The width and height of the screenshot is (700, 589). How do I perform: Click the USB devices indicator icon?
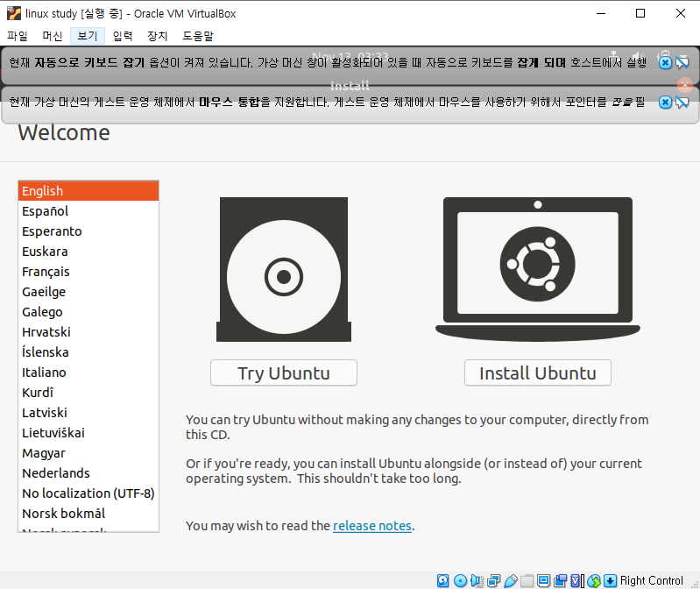tap(510, 580)
